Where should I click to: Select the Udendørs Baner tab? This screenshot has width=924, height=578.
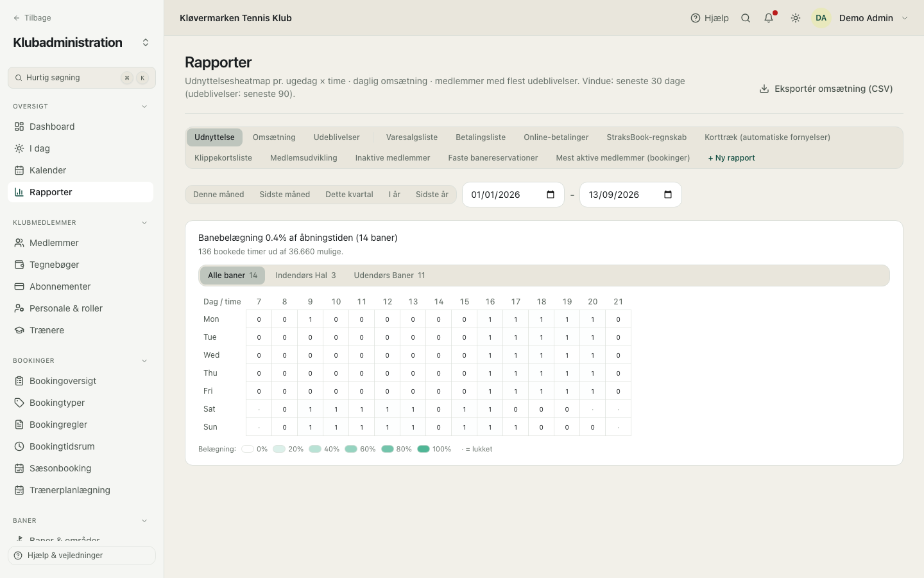(x=389, y=276)
